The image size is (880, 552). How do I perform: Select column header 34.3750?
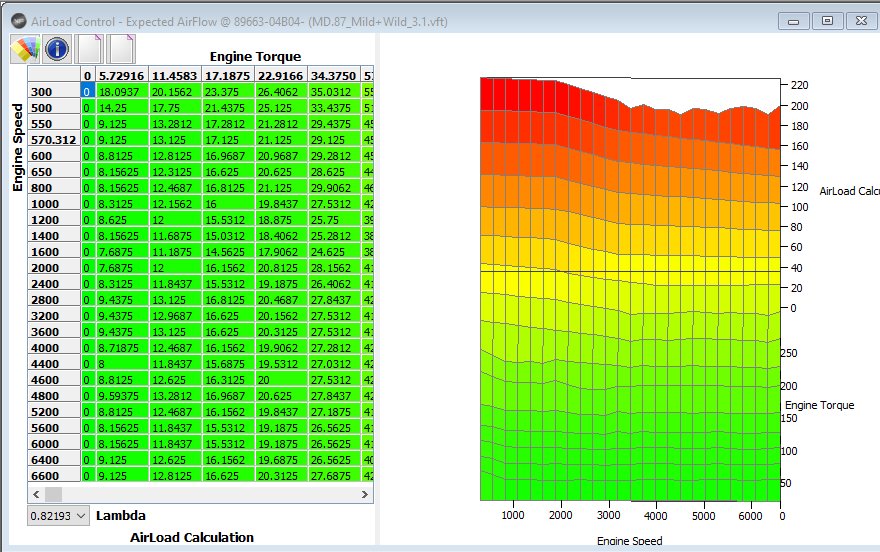(333, 75)
